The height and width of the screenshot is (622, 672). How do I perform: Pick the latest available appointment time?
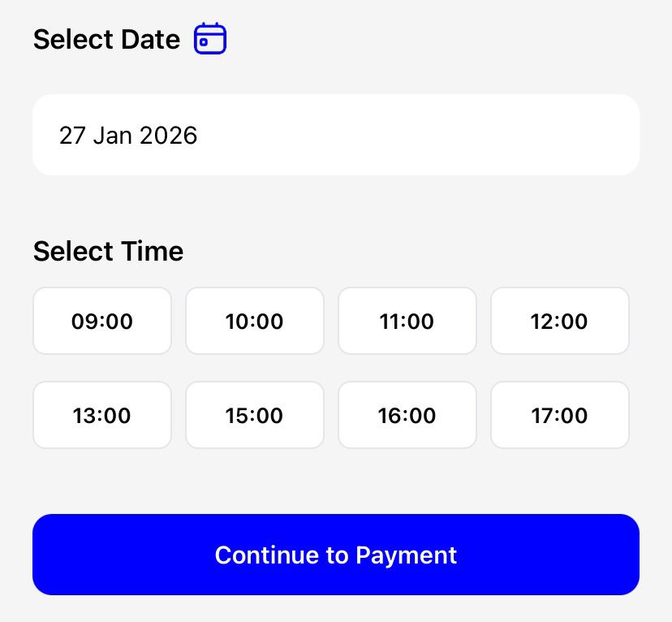coord(560,415)
